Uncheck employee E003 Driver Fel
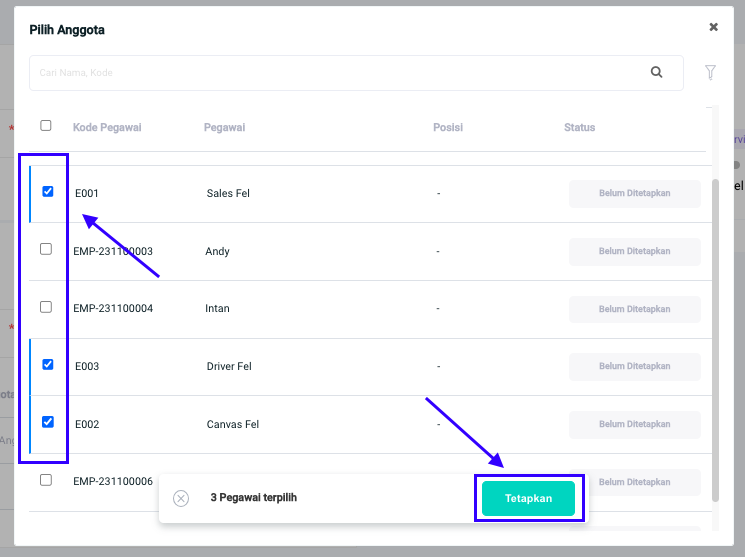Screen dimensions: 745x557 click(47, 365)
